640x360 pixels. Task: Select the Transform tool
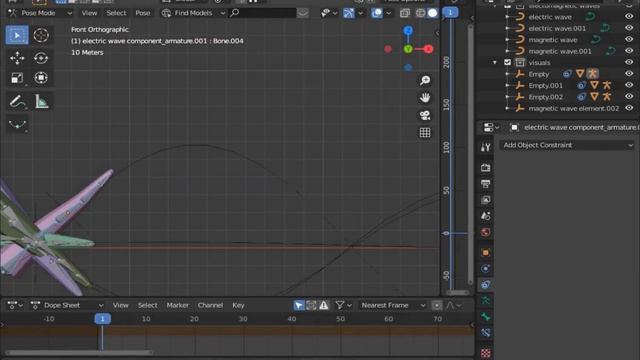41,78
